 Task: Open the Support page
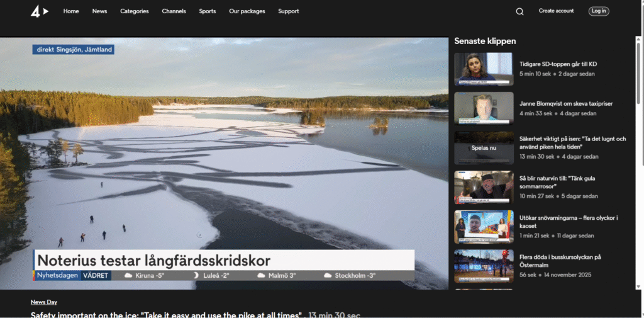(x=289, y=11)
